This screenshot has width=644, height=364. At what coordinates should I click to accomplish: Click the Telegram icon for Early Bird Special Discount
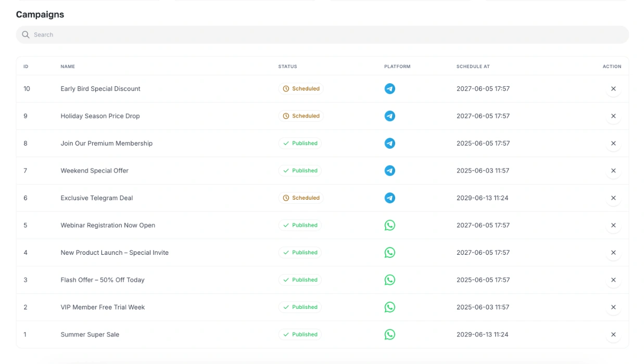[x=389, y=89]
